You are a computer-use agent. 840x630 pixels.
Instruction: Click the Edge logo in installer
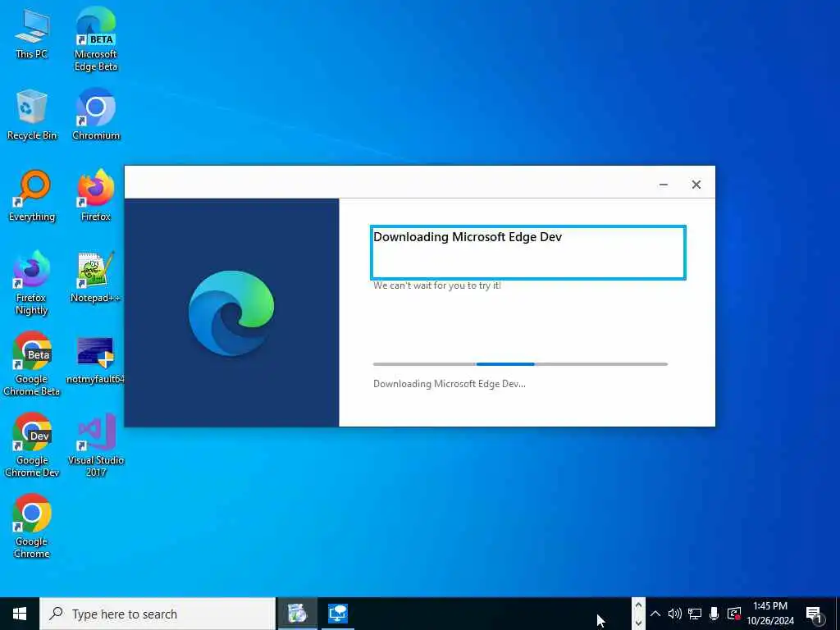pyautogui.click(x=231, y=313)
